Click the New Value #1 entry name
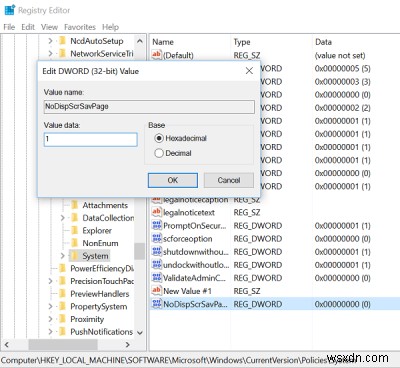Image resolution: width=400 pixels, height=368 pixels. point(187,291)
